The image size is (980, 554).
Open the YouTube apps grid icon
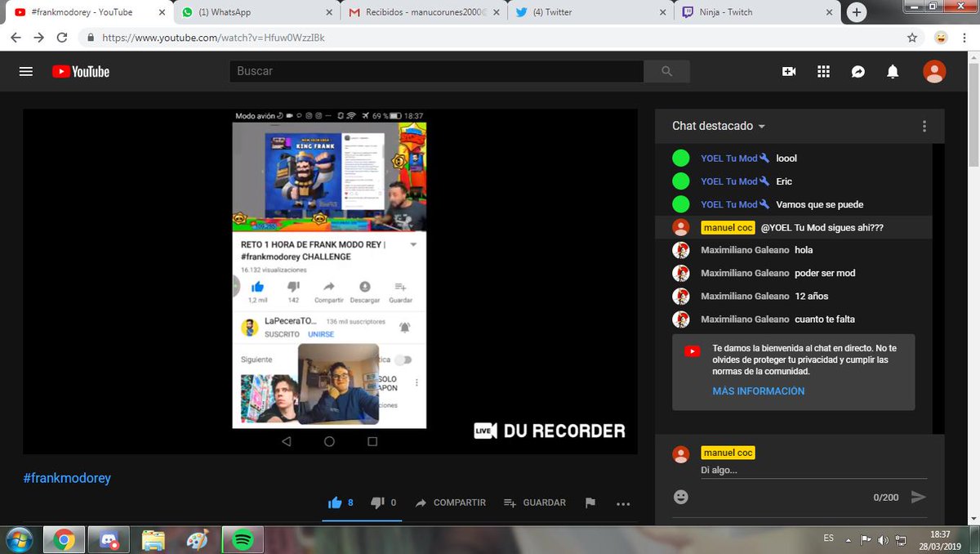coord(823,71)
